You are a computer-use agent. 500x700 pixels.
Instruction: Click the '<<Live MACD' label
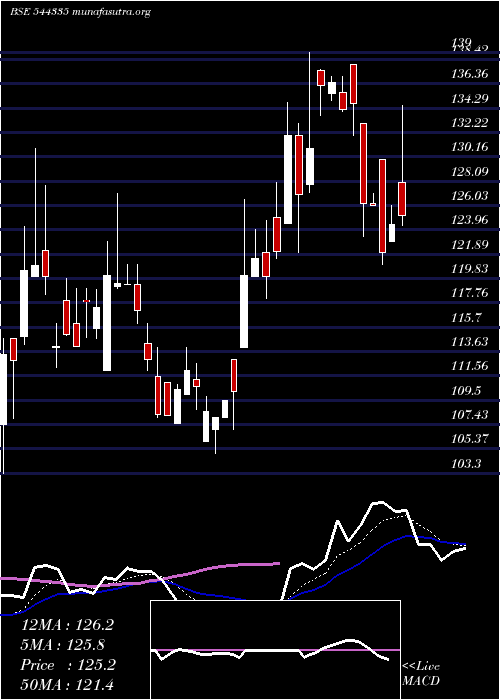[421, 674]
